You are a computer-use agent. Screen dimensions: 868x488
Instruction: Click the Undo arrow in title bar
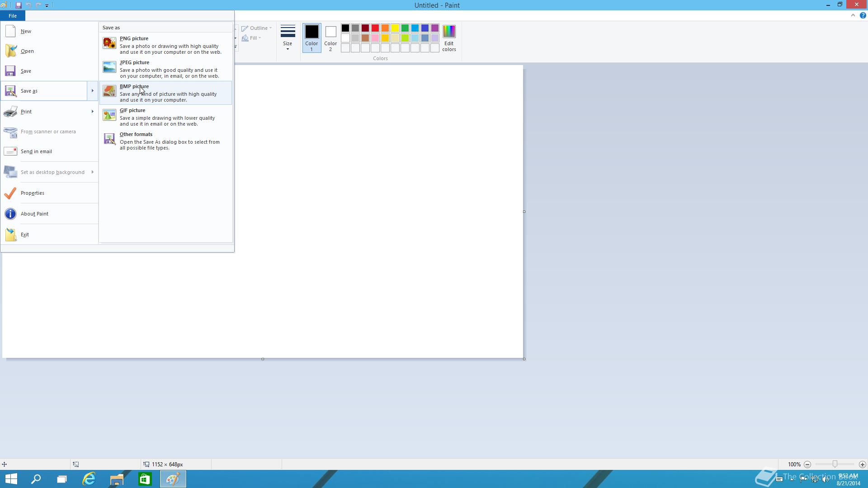coord(28,5)
